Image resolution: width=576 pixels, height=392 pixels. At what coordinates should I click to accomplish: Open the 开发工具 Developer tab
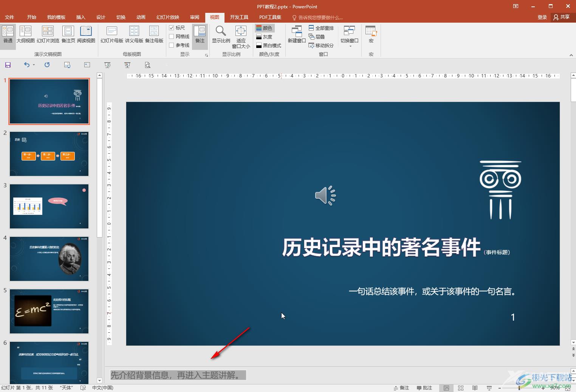[x=239, y=17]
